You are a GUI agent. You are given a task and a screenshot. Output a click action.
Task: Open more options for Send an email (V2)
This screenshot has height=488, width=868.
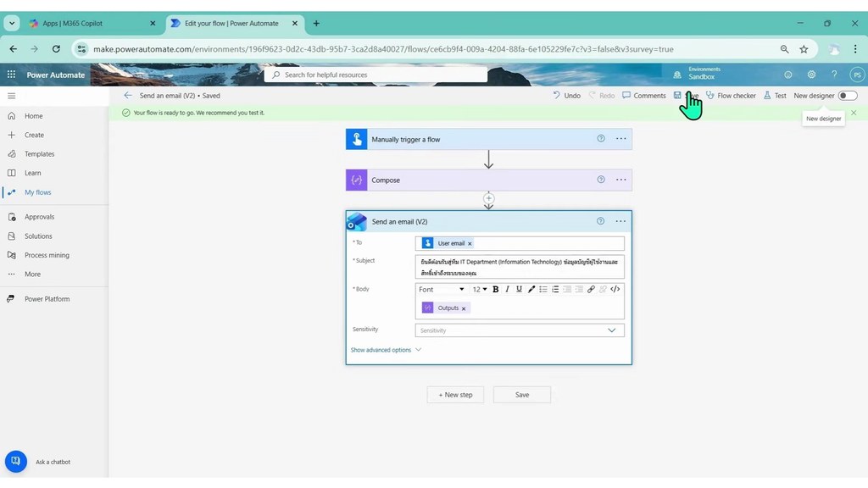pyautogui.click(x=621, y=221)
